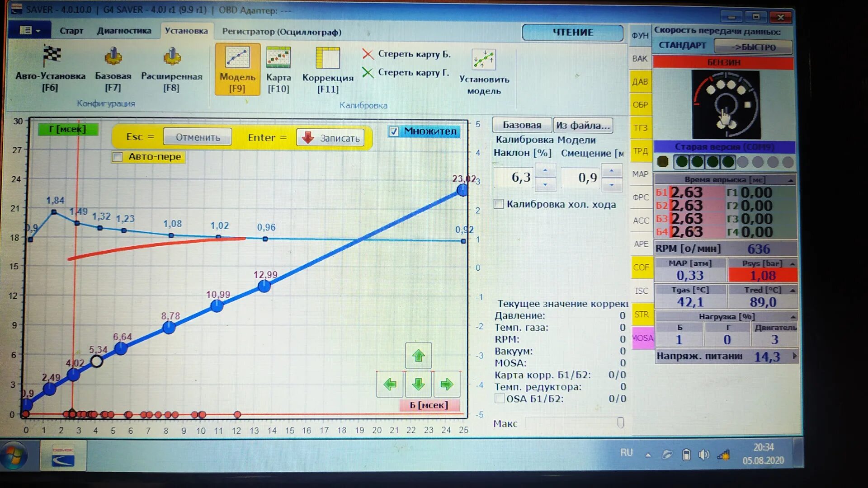The height and width of the screenshot is (488, 868).
Task: Select the Коррекция [F11] icon
Action: point(328,59)
